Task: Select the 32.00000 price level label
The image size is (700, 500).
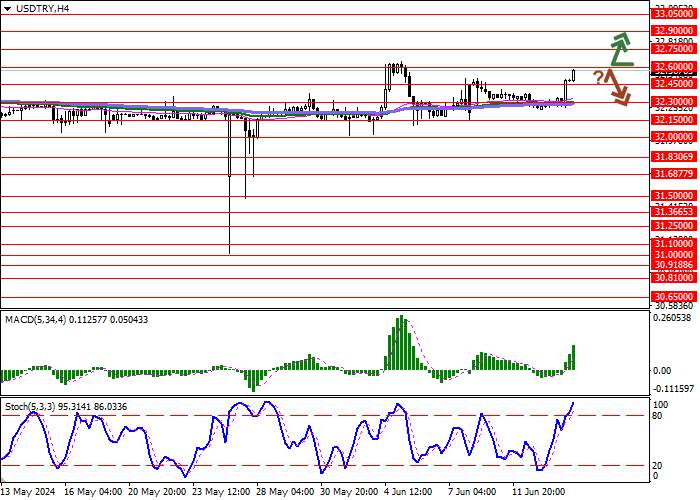Action: pos(674,137)
